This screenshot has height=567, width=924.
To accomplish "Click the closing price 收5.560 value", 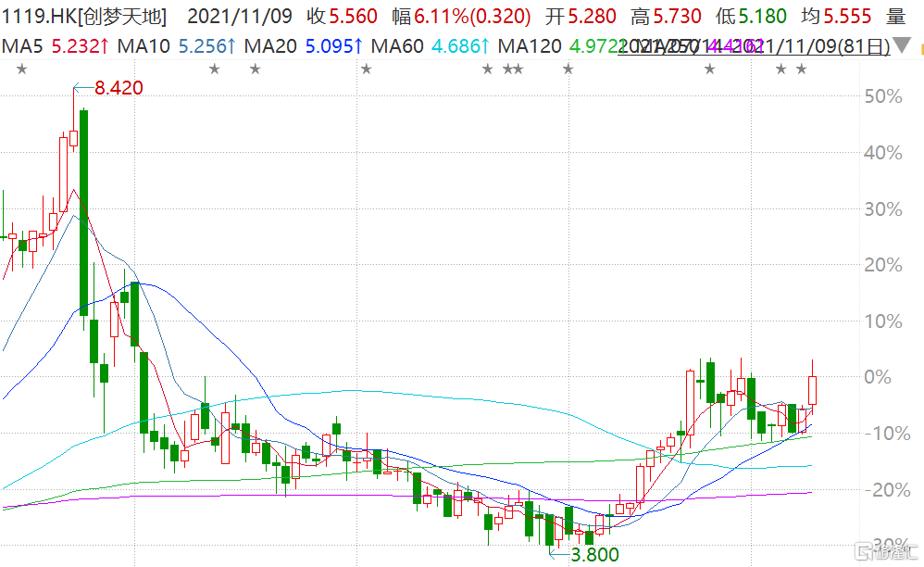I will pyautogui.click(x=342, y=16).
